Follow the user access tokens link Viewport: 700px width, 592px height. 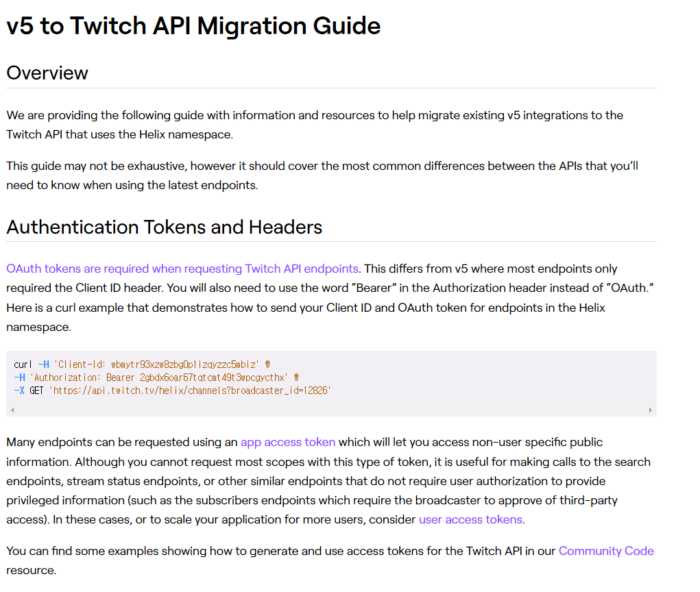[x=470, y=519]
